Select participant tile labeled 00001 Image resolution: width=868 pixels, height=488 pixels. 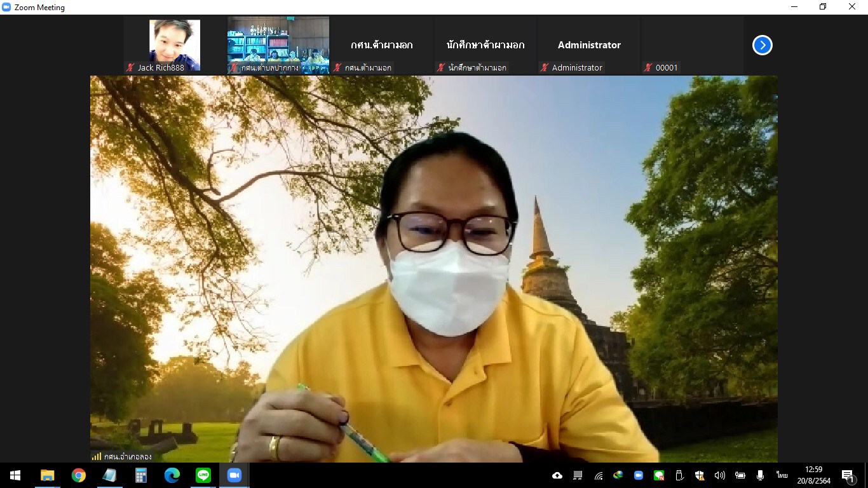(692, 45)
